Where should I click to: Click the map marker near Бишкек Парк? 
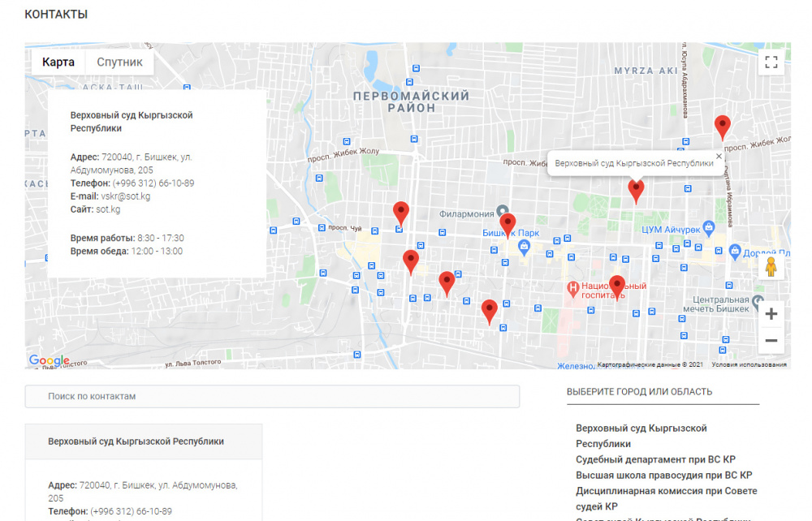click(508, 223)
